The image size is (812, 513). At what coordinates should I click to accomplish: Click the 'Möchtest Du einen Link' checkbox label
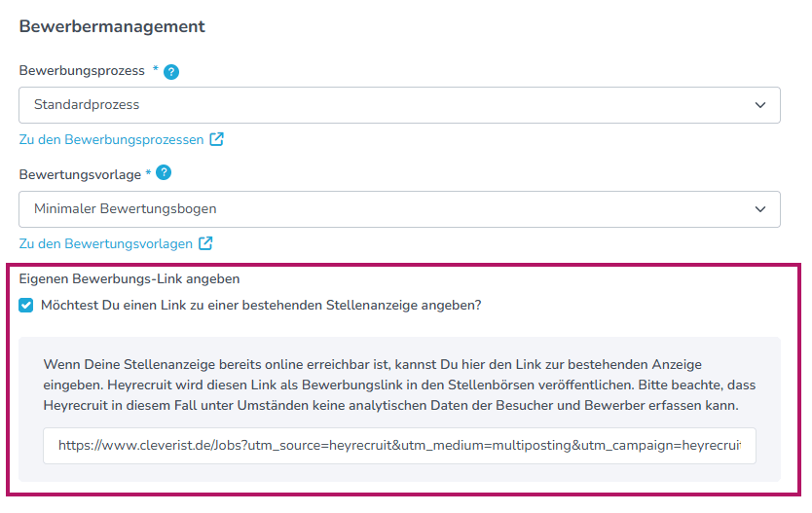click(x=261, y=305)
